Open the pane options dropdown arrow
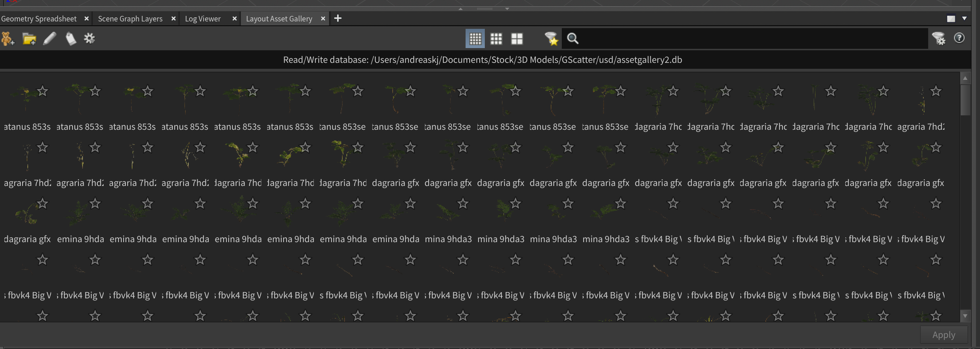980x349 pixels. click(964, 18)
